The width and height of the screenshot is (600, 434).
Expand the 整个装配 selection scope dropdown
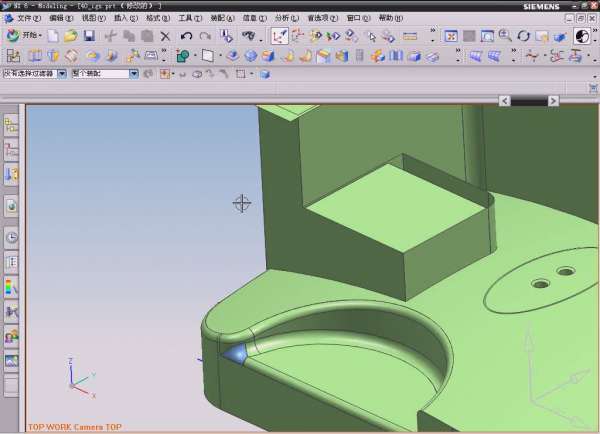[x=134, y=74]
